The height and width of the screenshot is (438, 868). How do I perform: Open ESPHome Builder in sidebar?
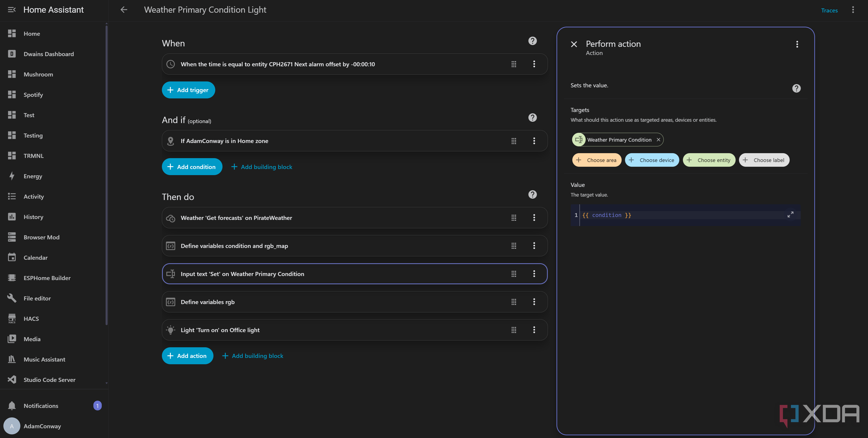pyautogui.click(x=54, y=278)
